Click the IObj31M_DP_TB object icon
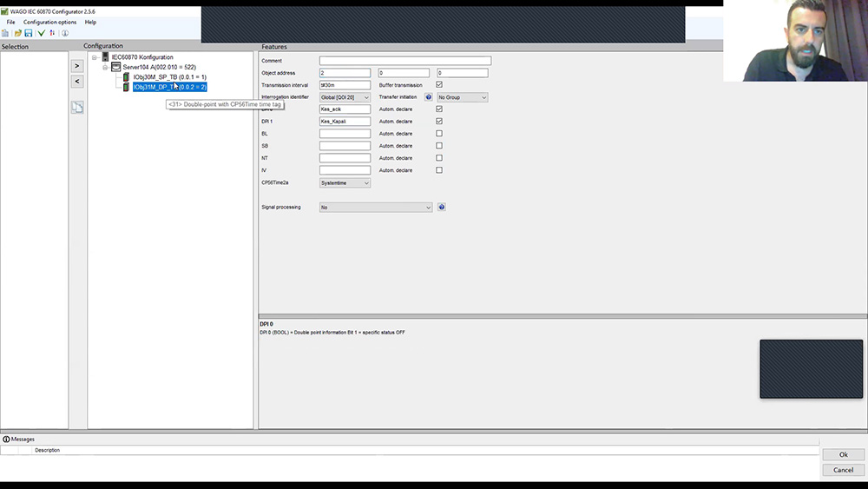Screen dimensions: 868x489 tap(126, 87)
